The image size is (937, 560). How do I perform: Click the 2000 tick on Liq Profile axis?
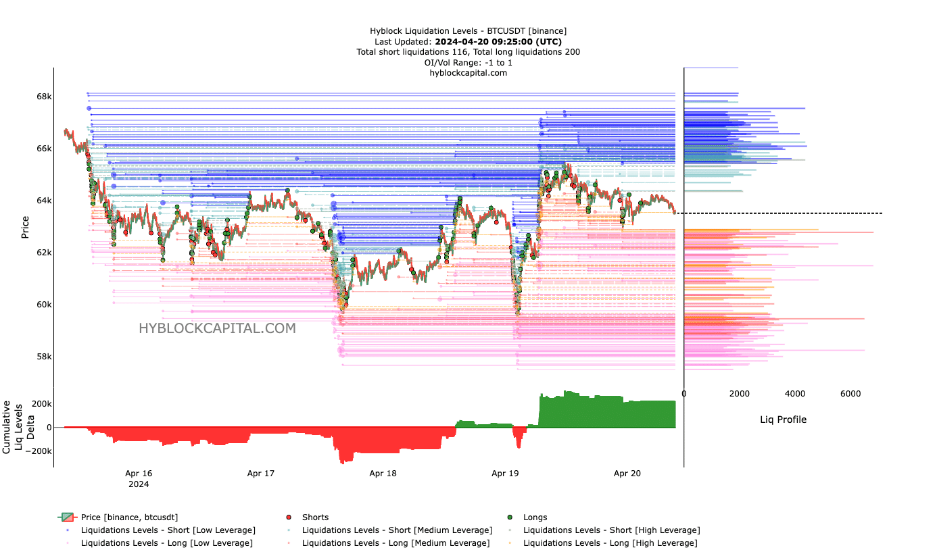coord(739,394)
